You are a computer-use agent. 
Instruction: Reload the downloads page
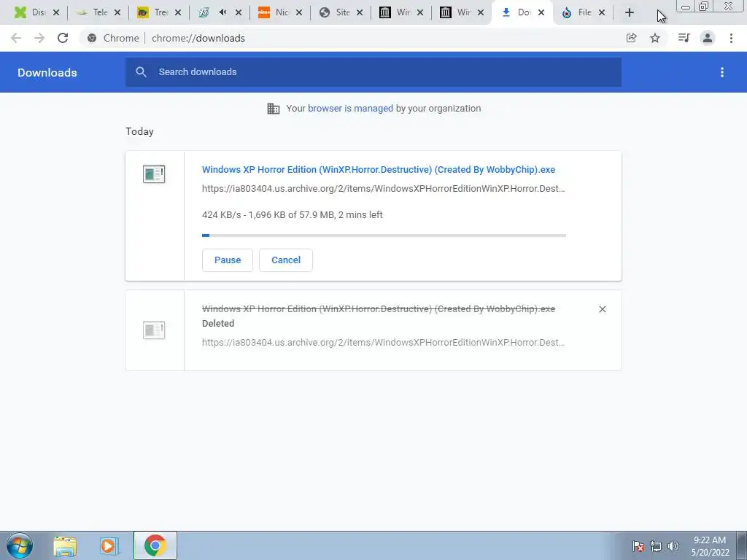63,38
